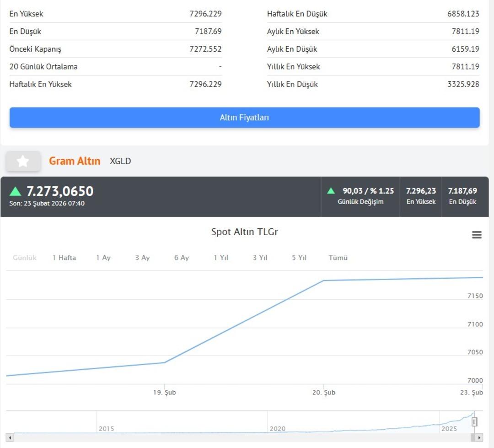Click the green arrow beside Günlük Değişim
Image resolution: width=494 pixels, height=448 pixels.
pyautogui.click(x=331, y=191)
